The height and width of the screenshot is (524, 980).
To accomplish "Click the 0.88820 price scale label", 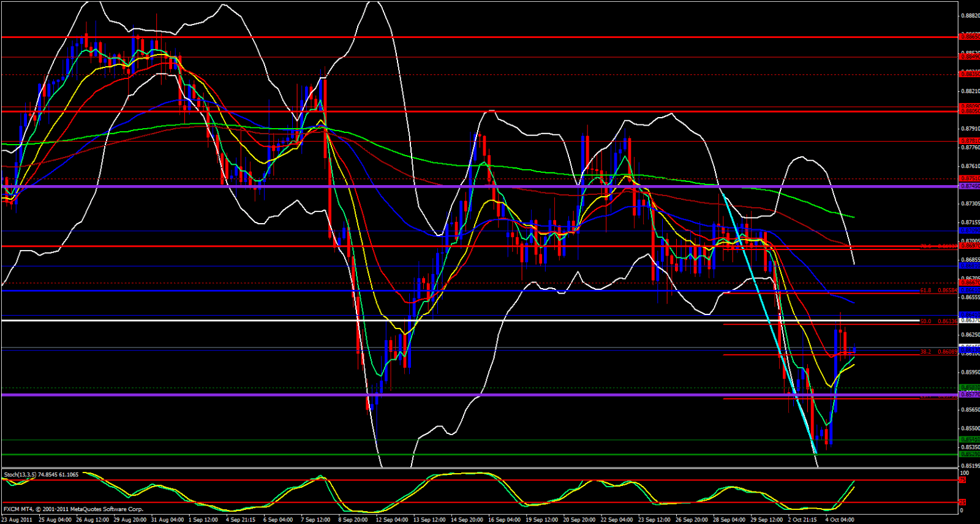I will pyautogui.click(x=970, y=16).
